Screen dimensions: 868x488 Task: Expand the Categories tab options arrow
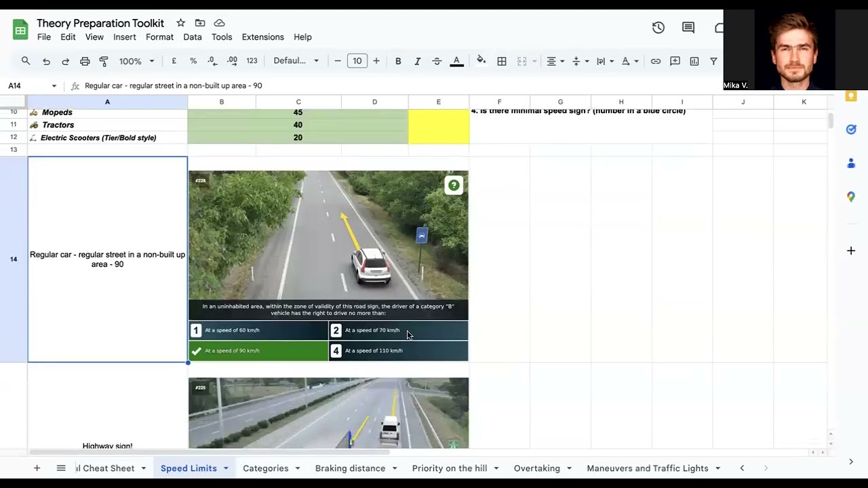(297, 468)
